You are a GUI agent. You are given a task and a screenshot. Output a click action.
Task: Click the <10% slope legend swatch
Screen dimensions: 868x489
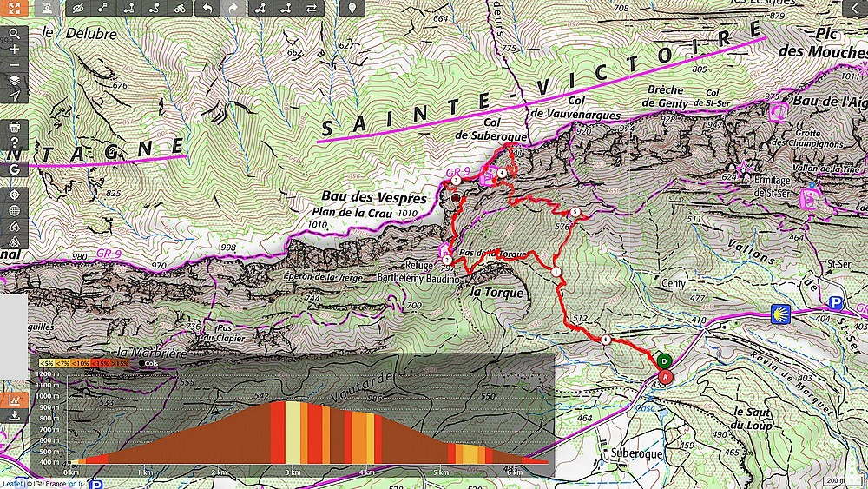(81, 363)
